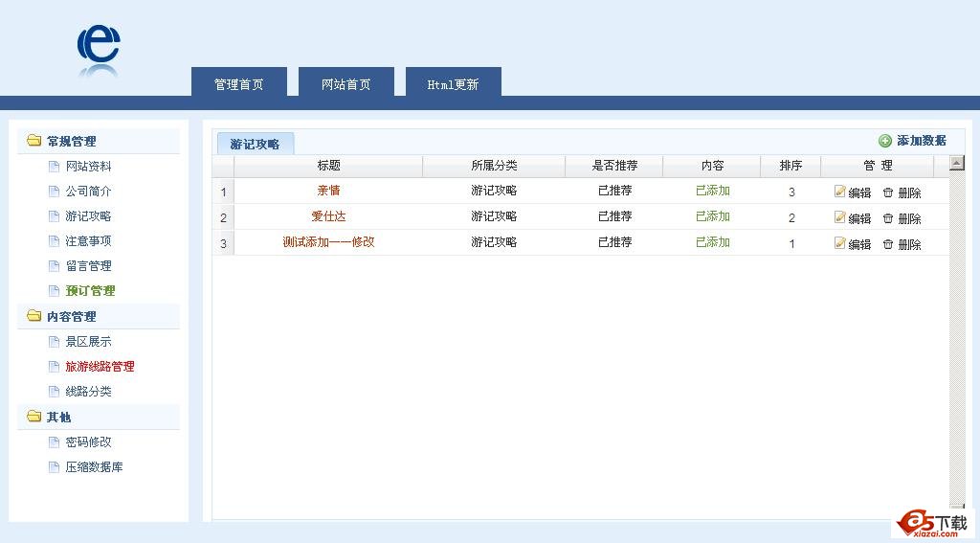Click 编辑 text in 测试添加一一修改 row
The image size is (980, 543).
pos(859,244)
